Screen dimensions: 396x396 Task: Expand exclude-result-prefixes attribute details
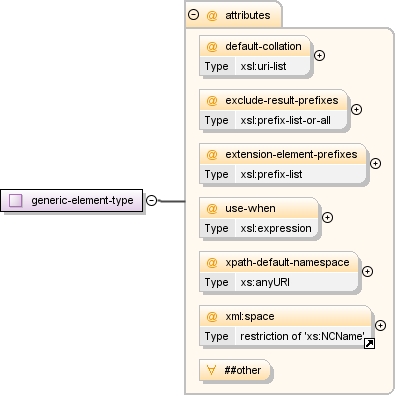356,109
